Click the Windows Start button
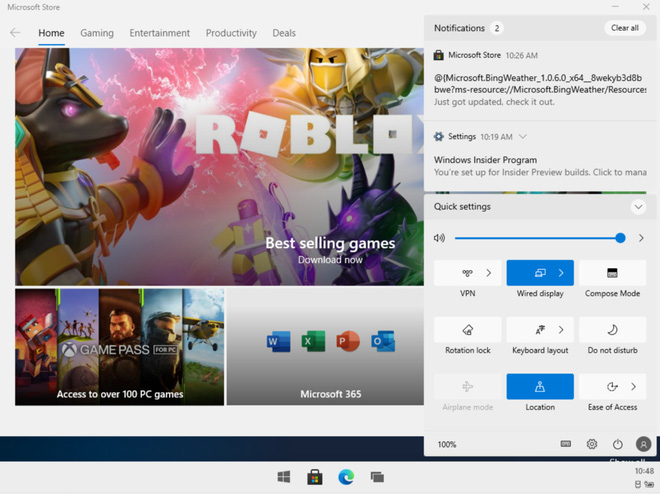Viewport: 660px width, 494px height. click(284, 477)
